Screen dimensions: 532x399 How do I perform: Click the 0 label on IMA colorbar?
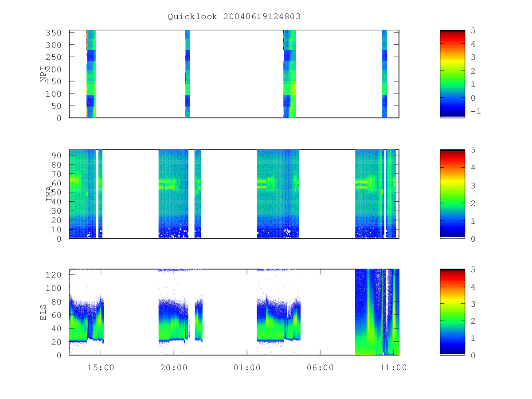pyautogui.click(x=472, y=239)
